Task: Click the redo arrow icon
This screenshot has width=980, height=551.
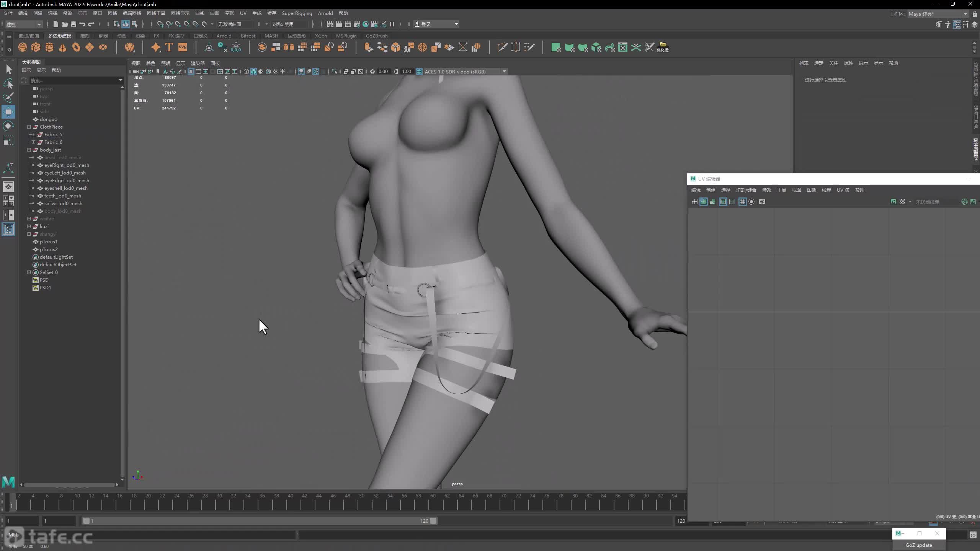Action: (x=91, y=24)
